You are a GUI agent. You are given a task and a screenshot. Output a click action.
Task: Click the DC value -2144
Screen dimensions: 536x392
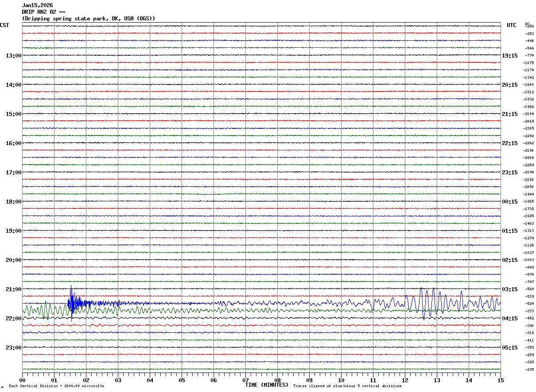[528, 114]
